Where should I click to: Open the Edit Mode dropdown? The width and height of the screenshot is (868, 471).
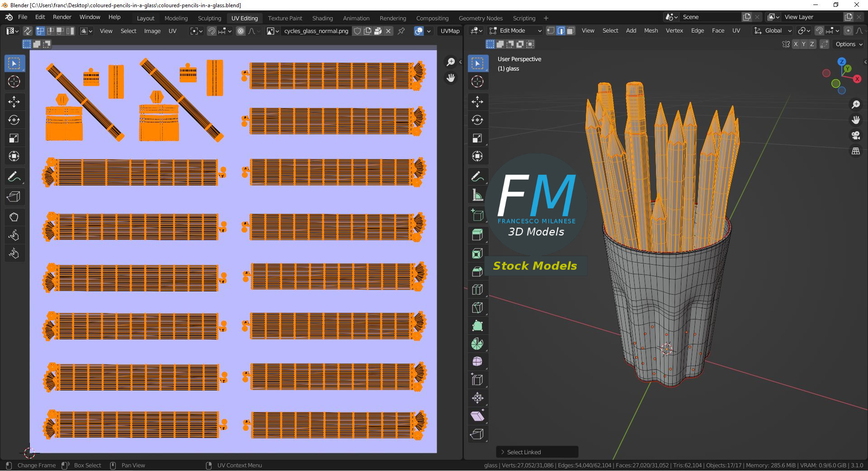tap(515, 31)
